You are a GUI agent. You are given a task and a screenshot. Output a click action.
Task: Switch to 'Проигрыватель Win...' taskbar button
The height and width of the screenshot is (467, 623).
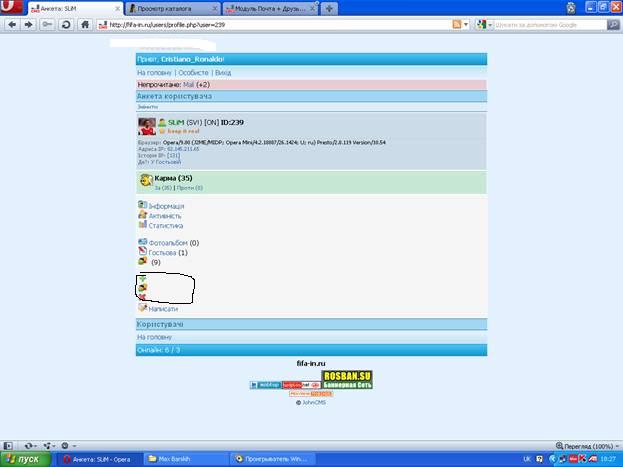(273, 459)
